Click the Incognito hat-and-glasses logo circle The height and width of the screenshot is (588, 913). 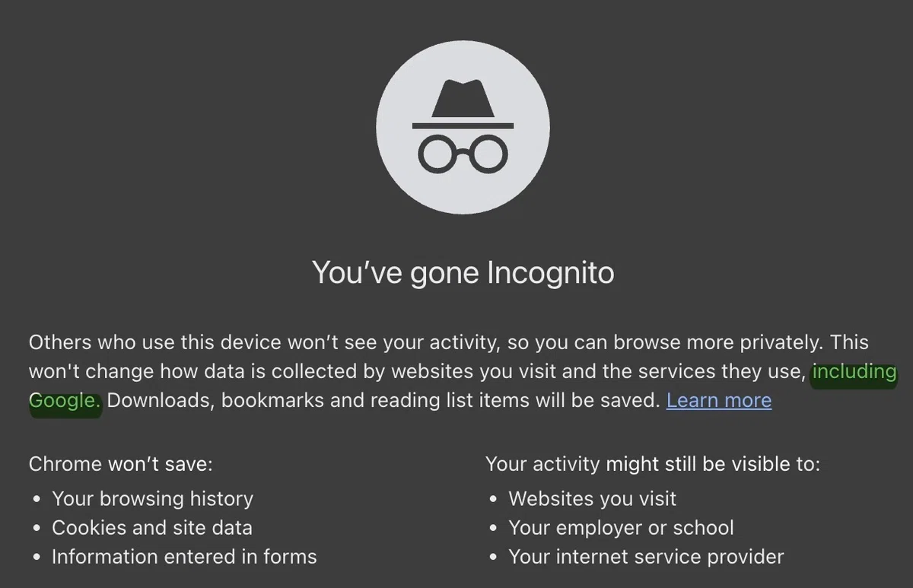click(x=463, y=129)
